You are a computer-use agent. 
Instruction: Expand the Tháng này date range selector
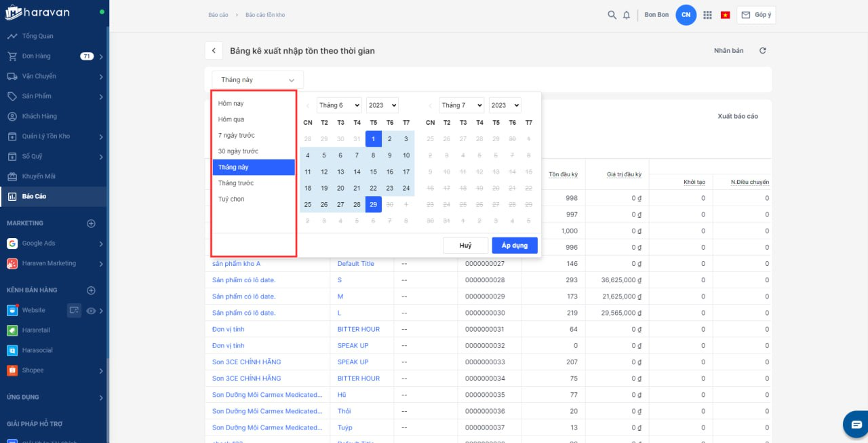tap(258, 80)
